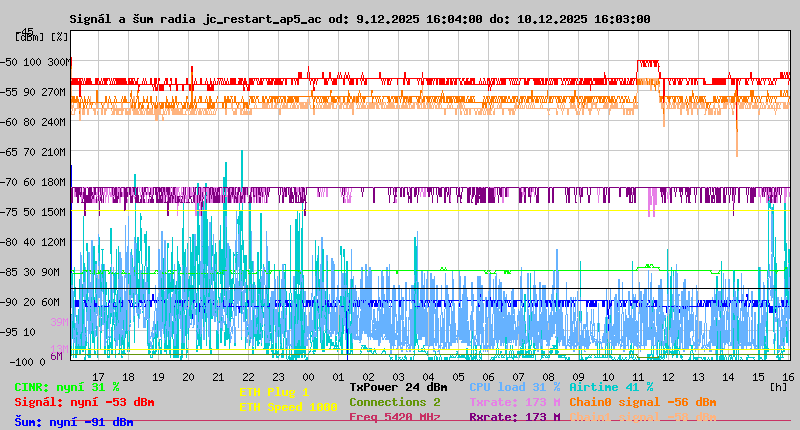Click the 14 hour tick on time axis
The width and height of the screenshot is (800, 430).
[730, 376]
